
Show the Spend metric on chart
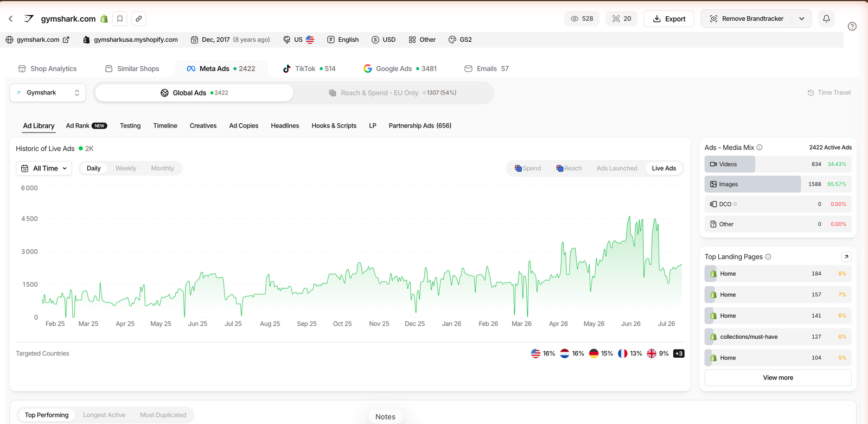click(528, 168)
